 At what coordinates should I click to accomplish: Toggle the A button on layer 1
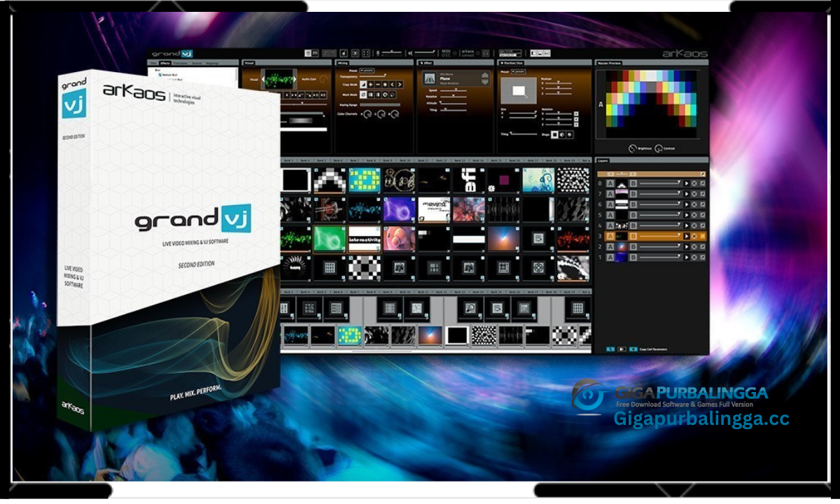610,257
